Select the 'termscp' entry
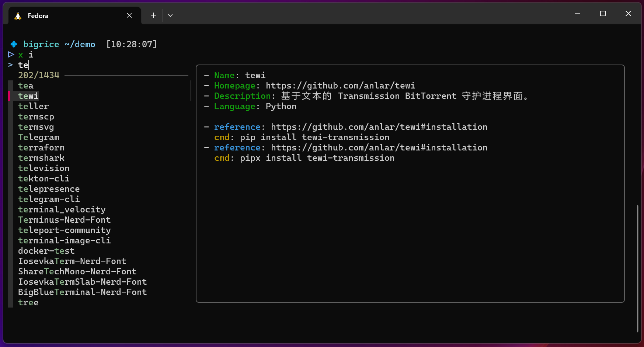Screen dimensions: 644x347 [x=36, y=117]
